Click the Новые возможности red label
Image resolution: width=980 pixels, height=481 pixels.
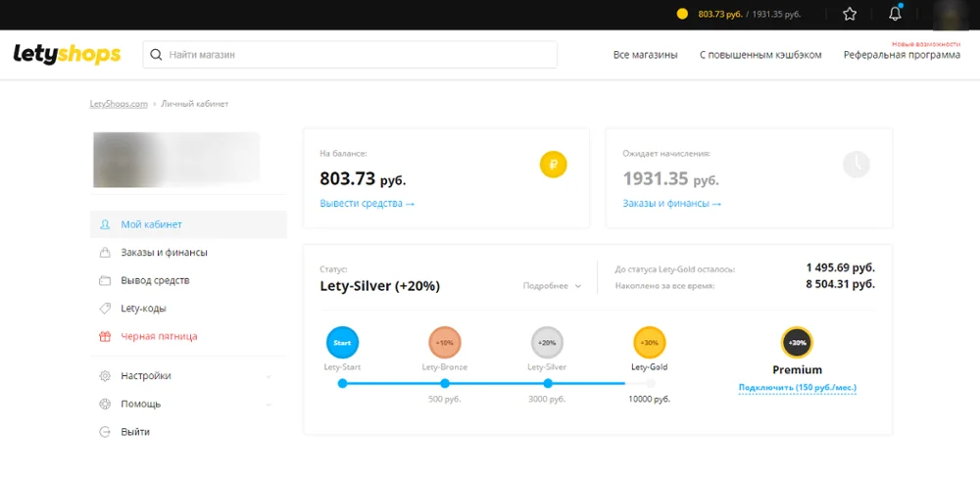[x=926, y=44]
